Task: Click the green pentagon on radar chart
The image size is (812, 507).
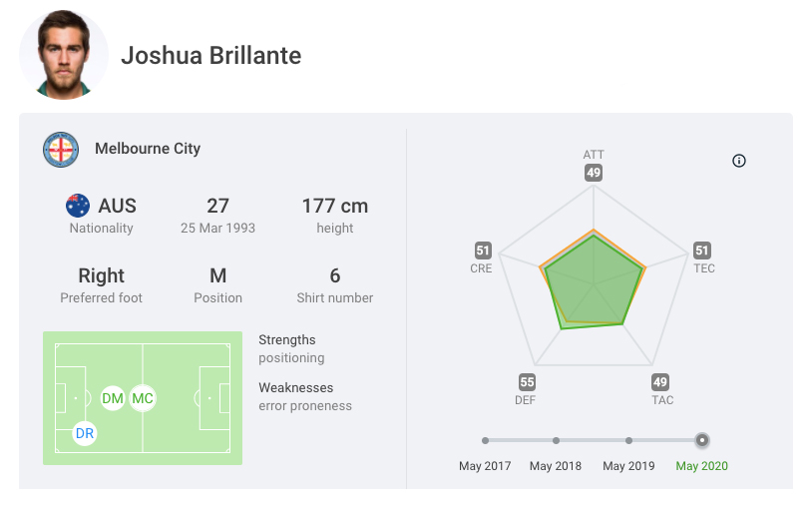Action: click(594, 284)
